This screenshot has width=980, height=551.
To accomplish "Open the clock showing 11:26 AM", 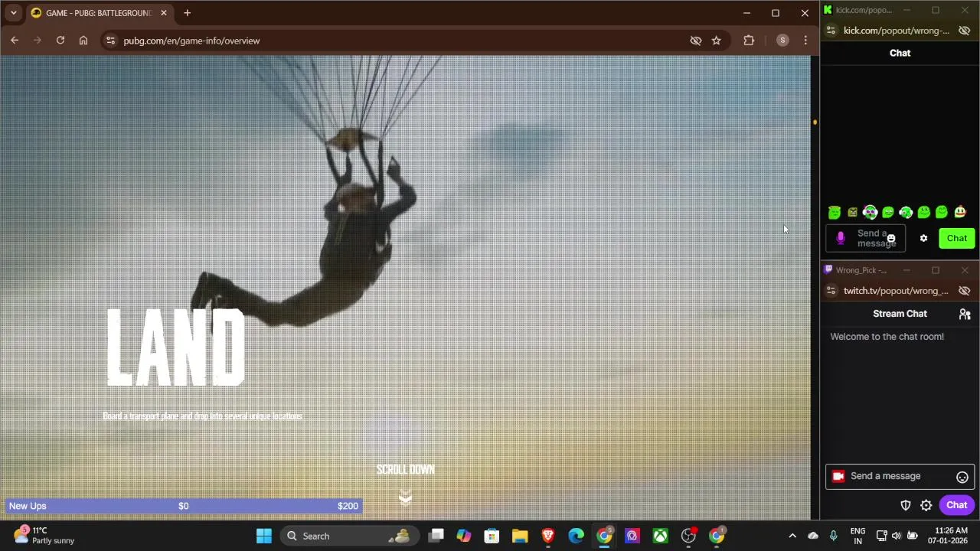I will pos(947,536).
